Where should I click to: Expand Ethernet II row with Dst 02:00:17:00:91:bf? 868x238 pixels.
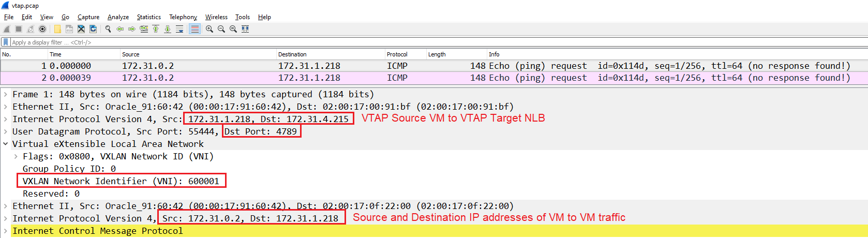click(x=6, y=107)
